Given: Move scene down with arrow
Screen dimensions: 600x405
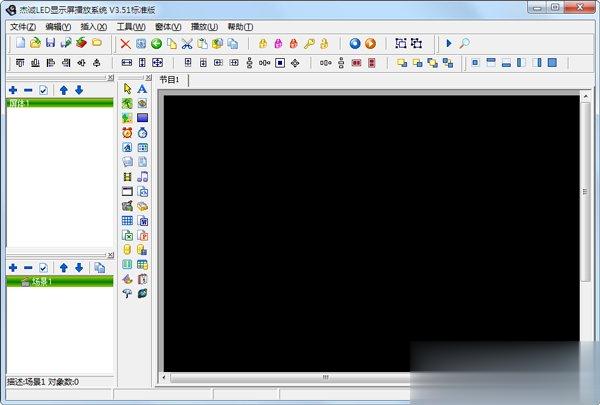Looking at the screenshot, I should tap(79, 268).
